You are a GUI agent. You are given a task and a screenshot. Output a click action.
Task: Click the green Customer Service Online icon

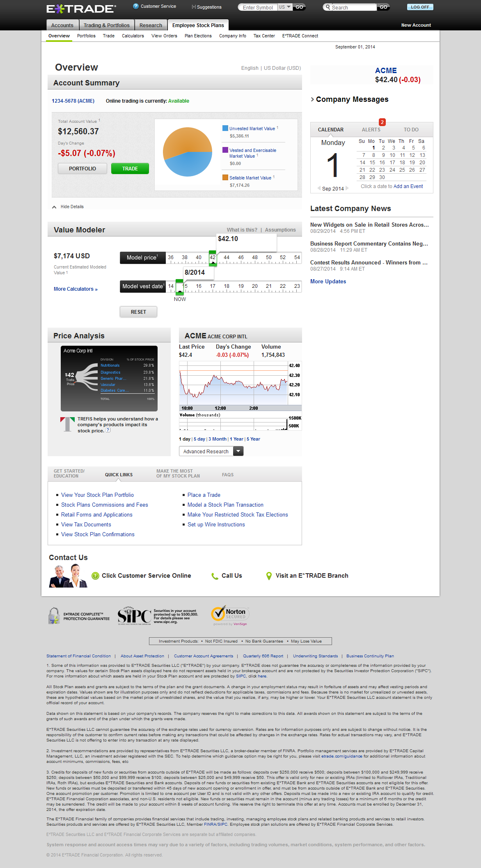tap(95, 576)
